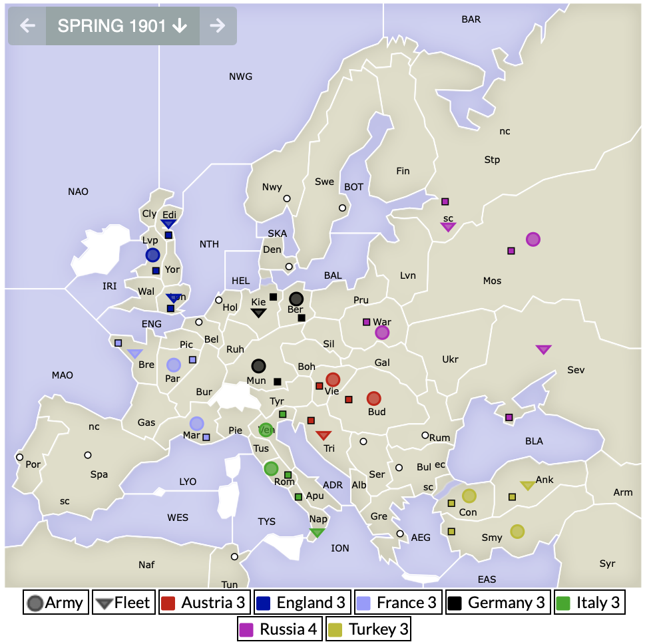Viewport: 647px width, 644px height.
Task: Click the Rumania supply center dot
Action: point(425,435)
